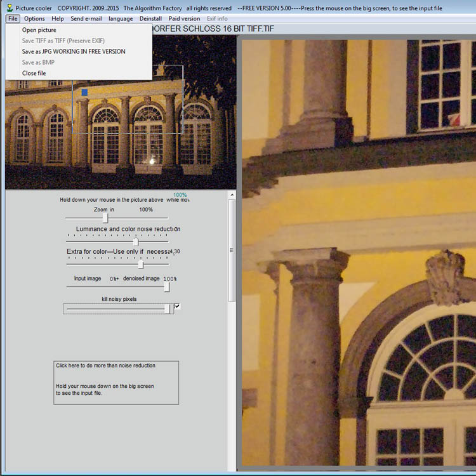Click the Picture cooler flower app icon
Screen dimensions: 476x476
[x=10, y=8]
